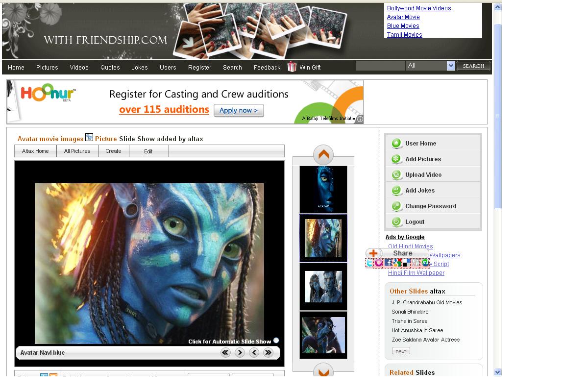The image size is (588, 392).
Task: Open the Old Hindi Movies ad link
Action: 411,246
